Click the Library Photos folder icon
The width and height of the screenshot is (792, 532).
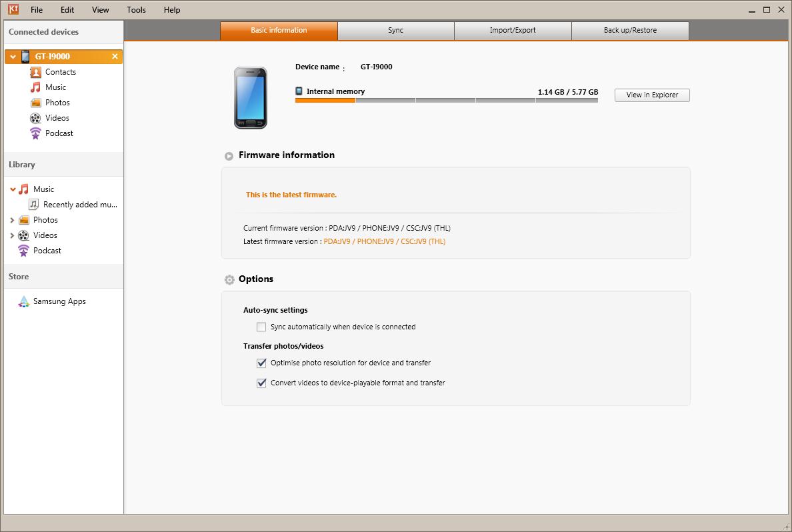pos(24,220)
